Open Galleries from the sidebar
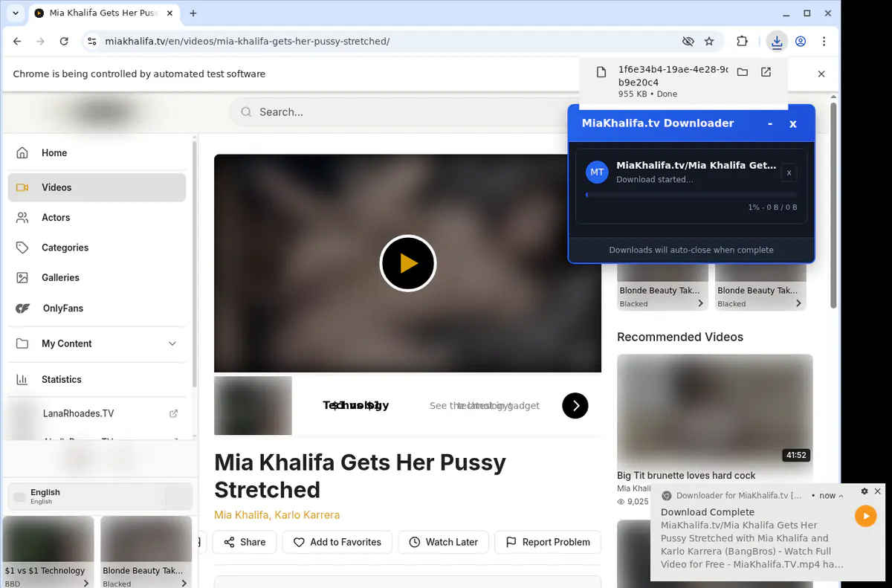Screen dimensions: 892x588 click(97, 277)
